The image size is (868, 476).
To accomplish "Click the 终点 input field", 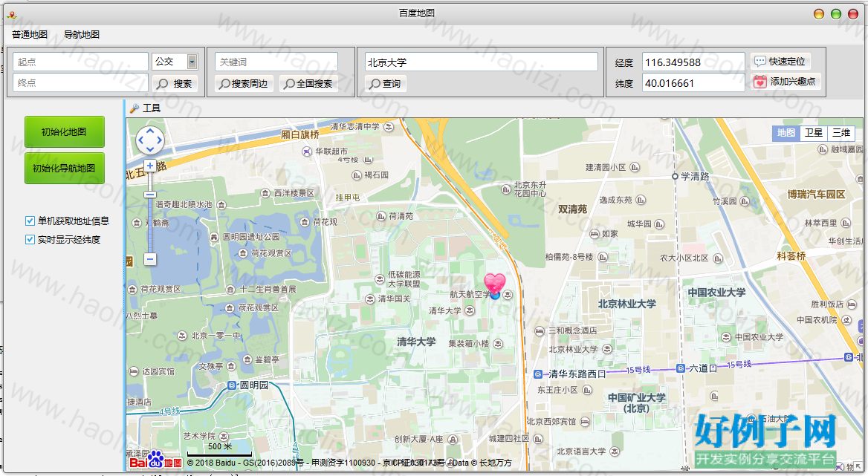I will (x=80, y=82).
